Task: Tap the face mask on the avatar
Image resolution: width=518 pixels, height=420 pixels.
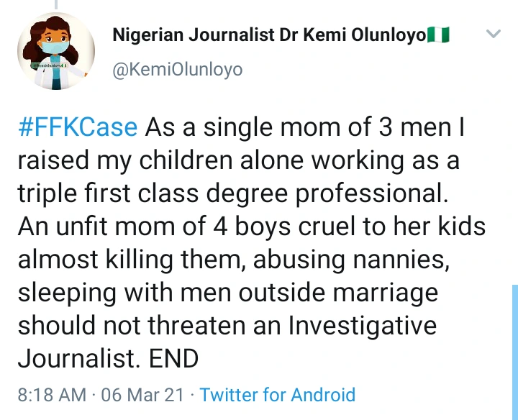Action: pos(55,47)
